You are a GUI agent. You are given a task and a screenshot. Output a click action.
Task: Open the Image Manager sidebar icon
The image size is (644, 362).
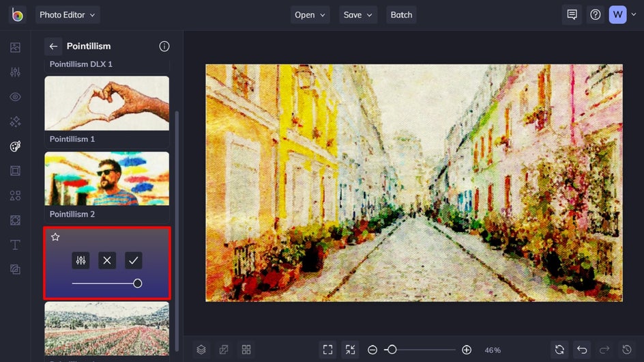pyautogui.click(x=15, y=47)
